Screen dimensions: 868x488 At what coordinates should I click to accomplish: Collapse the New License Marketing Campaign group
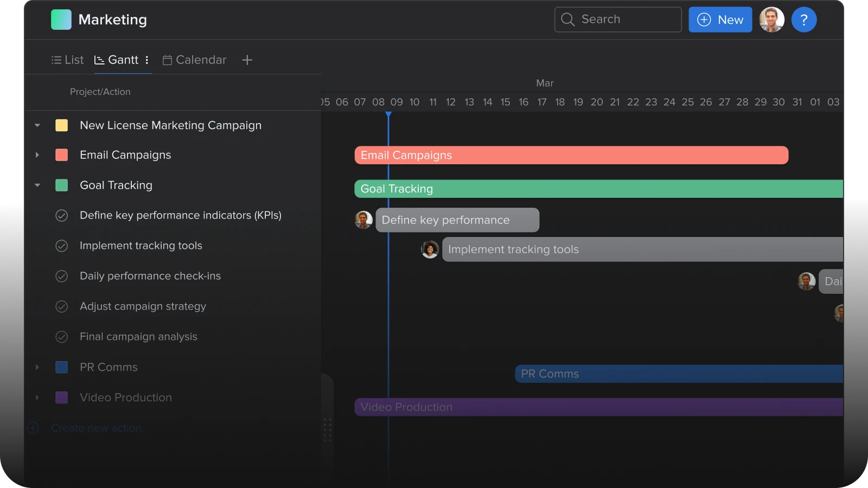pos(37,126)
